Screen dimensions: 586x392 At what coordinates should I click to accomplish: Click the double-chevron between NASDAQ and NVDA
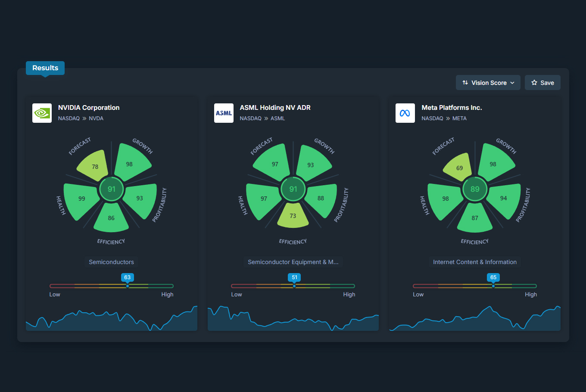[84, 118]
